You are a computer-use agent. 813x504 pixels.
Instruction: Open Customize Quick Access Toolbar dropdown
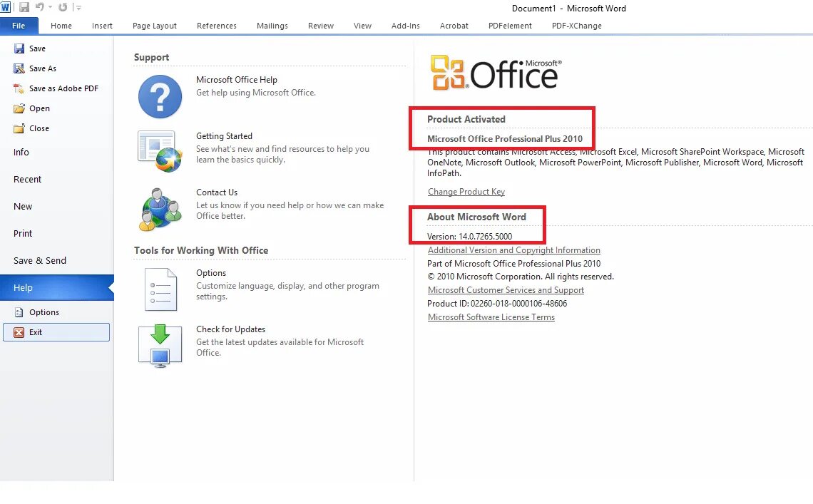pyautogui.click(x=79, y=7)
